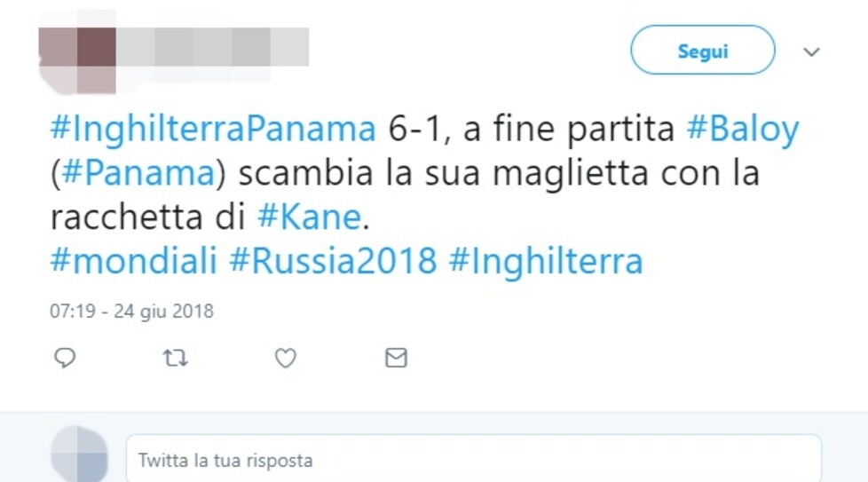Follow the author with the Segui button
The image size is (868, 482).
[x=703, y=50]
